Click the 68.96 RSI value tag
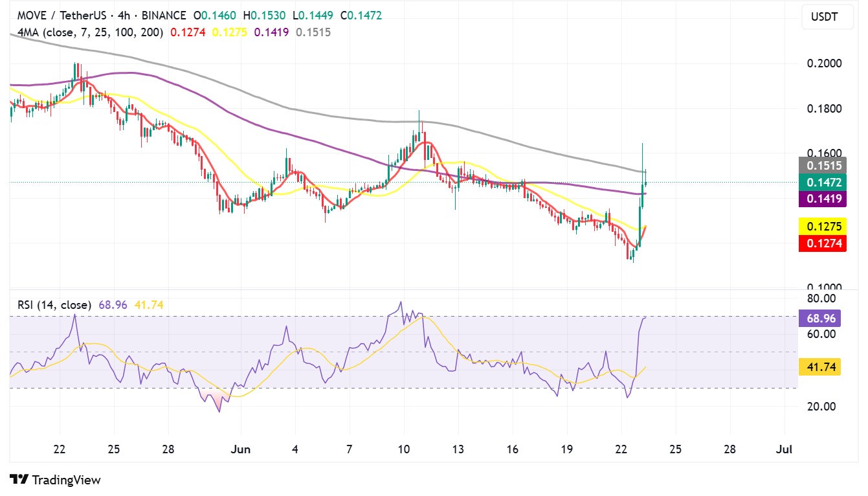The image size is (868, 496). point(819,317)
